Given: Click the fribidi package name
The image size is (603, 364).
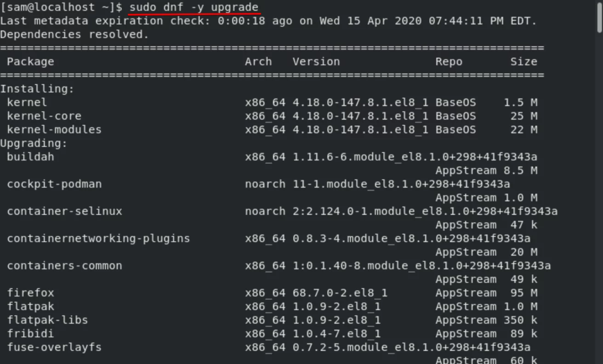Looking at the screenshot, I should (30, 334).
